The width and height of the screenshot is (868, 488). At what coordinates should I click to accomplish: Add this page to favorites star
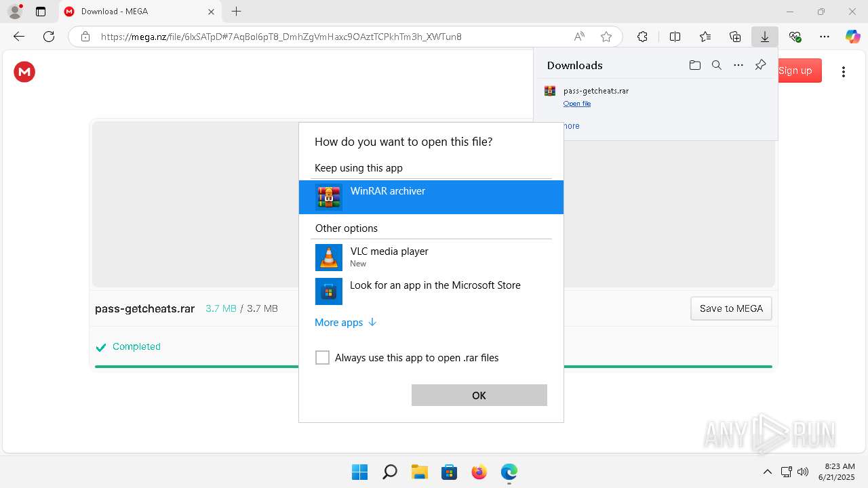tap(606, 37)
